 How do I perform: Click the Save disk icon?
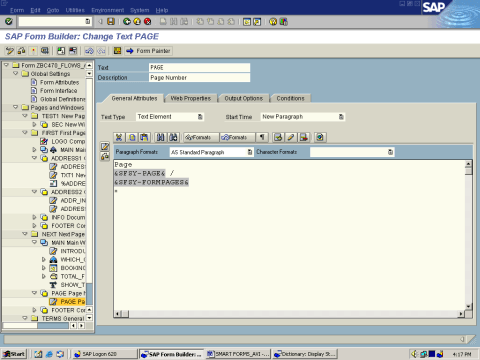click(x=111, y=22)
